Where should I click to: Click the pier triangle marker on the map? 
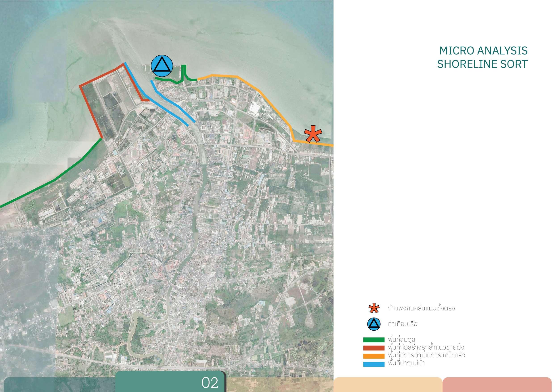pyautogui.click(x=162, y=66)
